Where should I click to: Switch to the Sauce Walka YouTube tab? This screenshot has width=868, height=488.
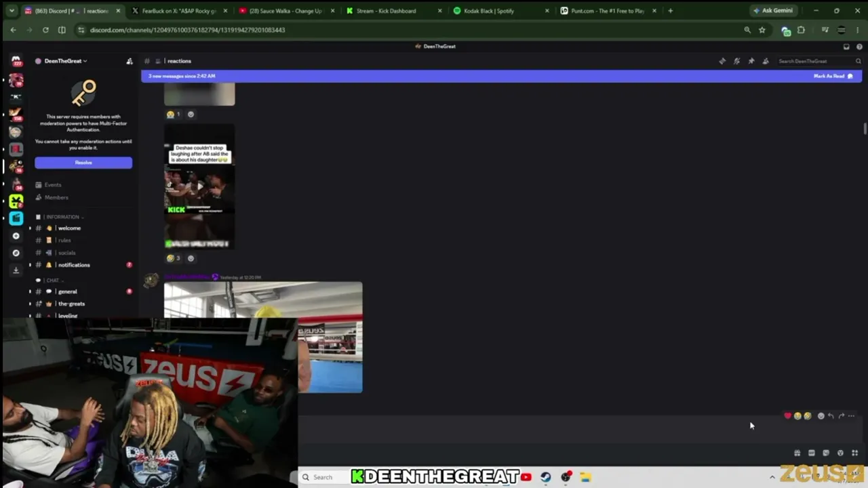click(285, 11)
